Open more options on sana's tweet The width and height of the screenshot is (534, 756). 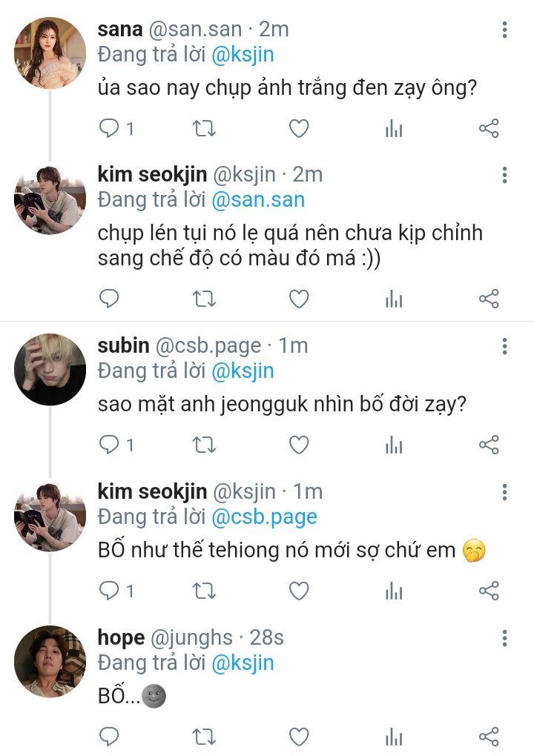click(x=504, y=30)
